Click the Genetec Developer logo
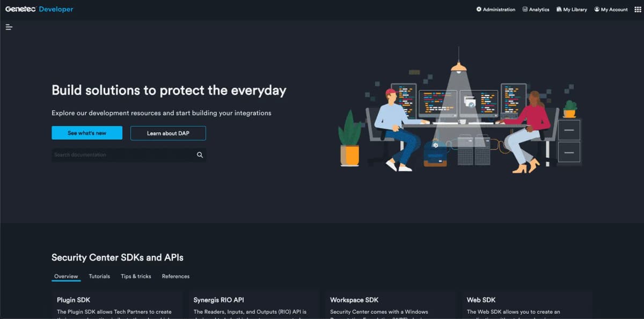The height and width of the screenshot is (319, 644). pos(39,9)
